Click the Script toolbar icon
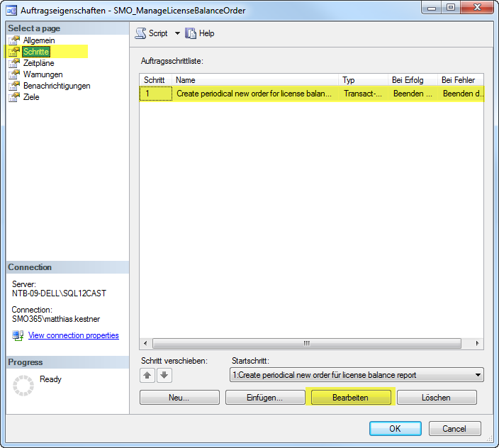Viewport: 499px width, 448px height. coord(140,33)
